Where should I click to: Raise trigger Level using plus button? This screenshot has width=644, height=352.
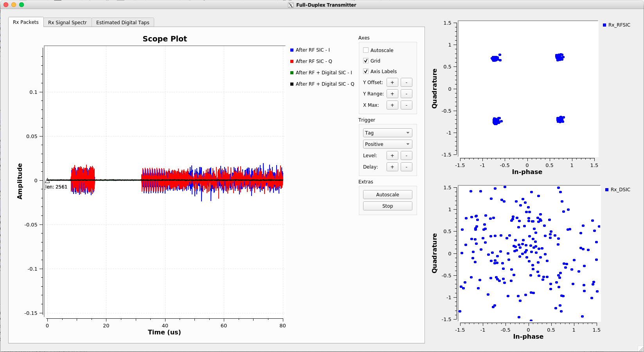point(392,156)
